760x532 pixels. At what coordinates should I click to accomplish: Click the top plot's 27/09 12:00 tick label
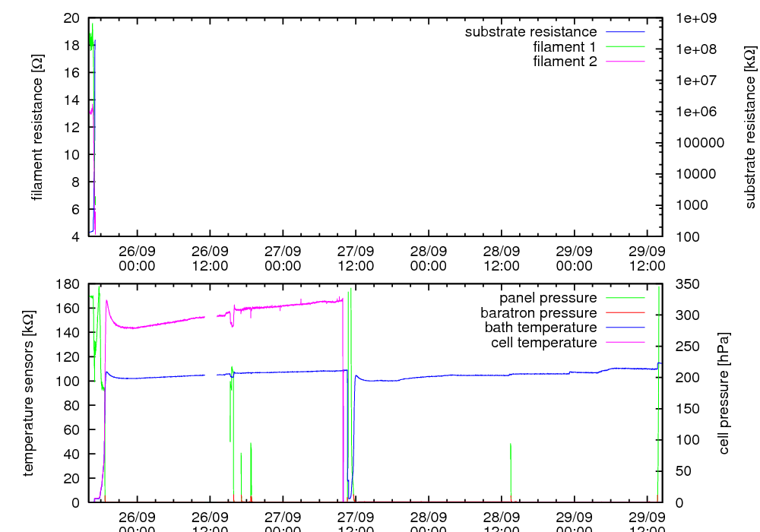(356, 258)
